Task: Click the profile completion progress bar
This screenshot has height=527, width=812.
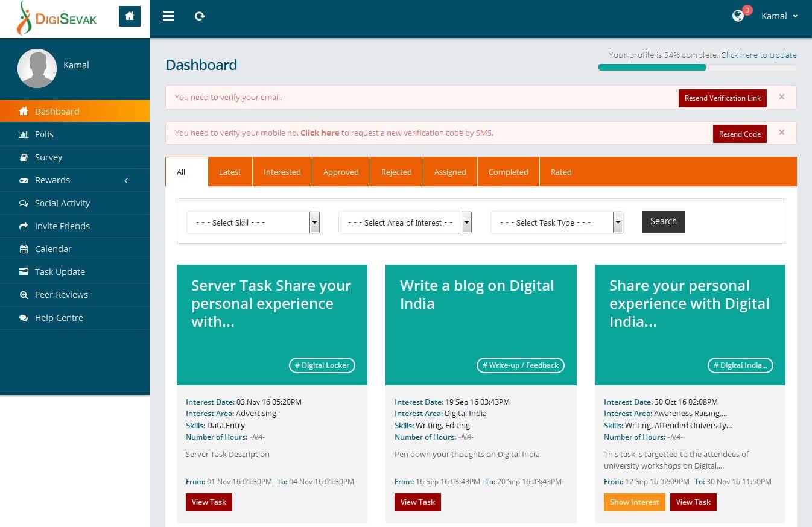Action: tap(697, 68)
